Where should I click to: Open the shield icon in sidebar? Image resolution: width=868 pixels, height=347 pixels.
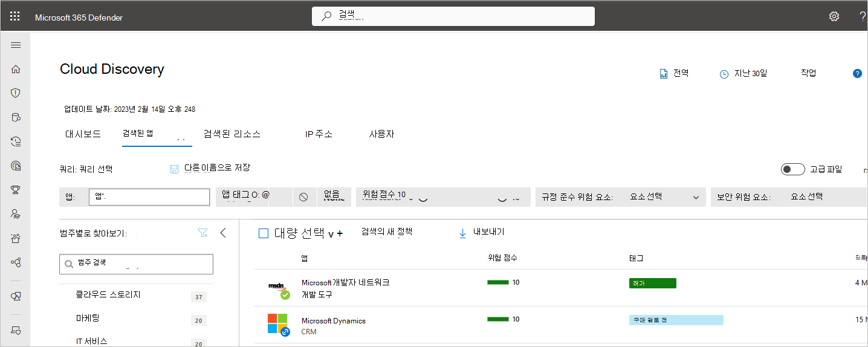[x=16, y=93]
